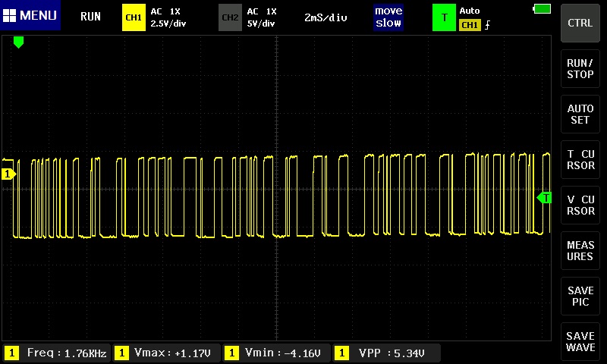Viewport: 607px width, 364px height.
Task: Select the green horizontal trigger position marker
Action: pos(18,42)
